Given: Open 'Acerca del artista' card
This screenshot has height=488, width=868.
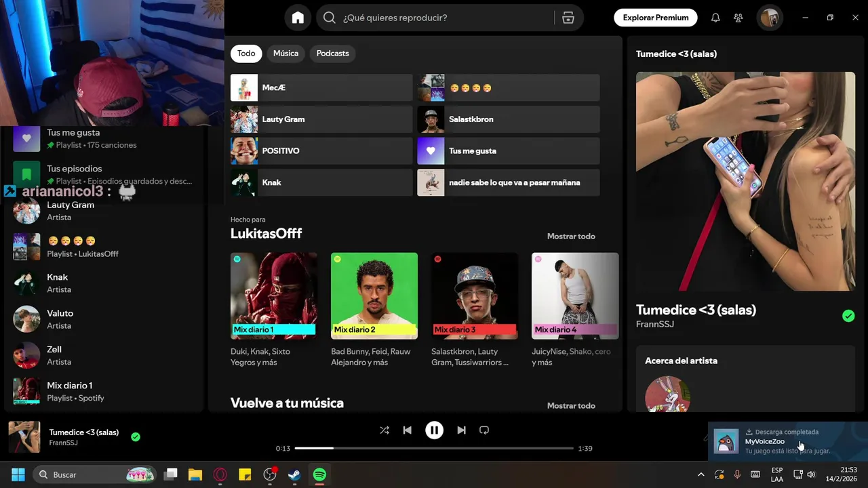Looking at the screenshot, I should (x=745, y=378).
